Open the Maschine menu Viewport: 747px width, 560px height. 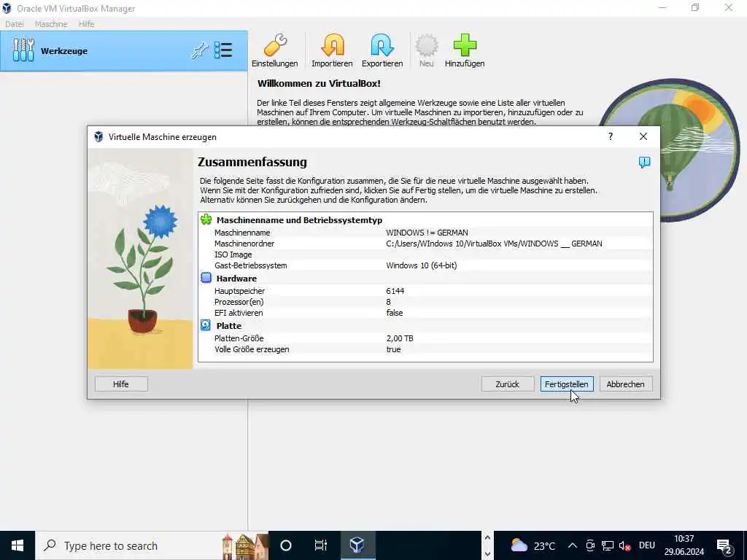[x=51, y=24]
